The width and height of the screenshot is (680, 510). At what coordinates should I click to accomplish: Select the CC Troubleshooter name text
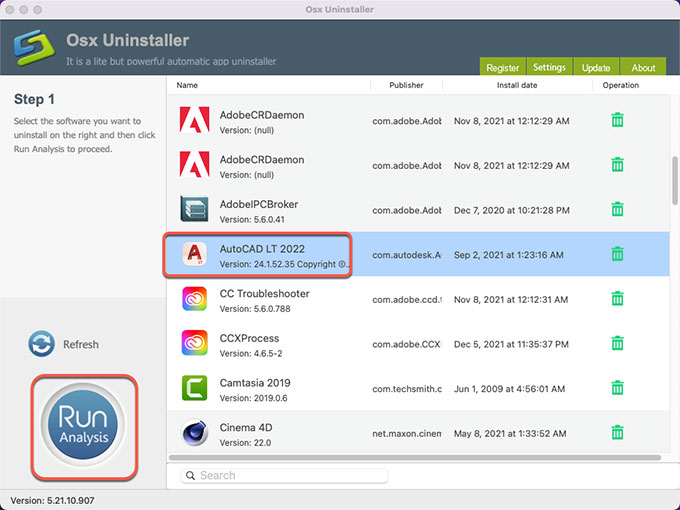tap(265, 294)
